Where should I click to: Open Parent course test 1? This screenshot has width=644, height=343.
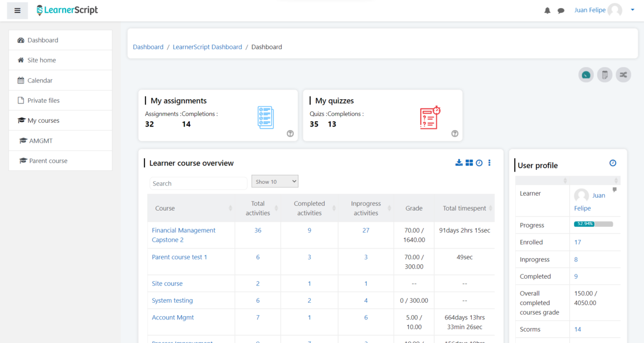(179, 257)
